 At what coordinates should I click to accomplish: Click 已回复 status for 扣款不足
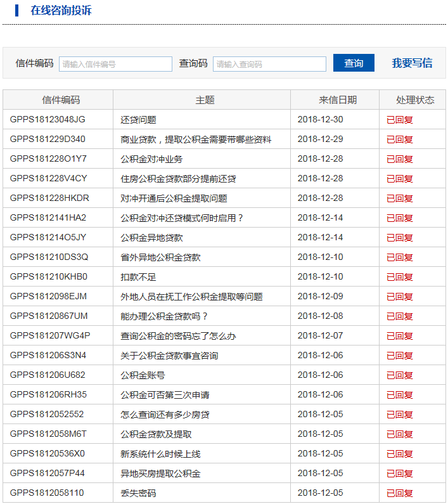tap(399, 277)
